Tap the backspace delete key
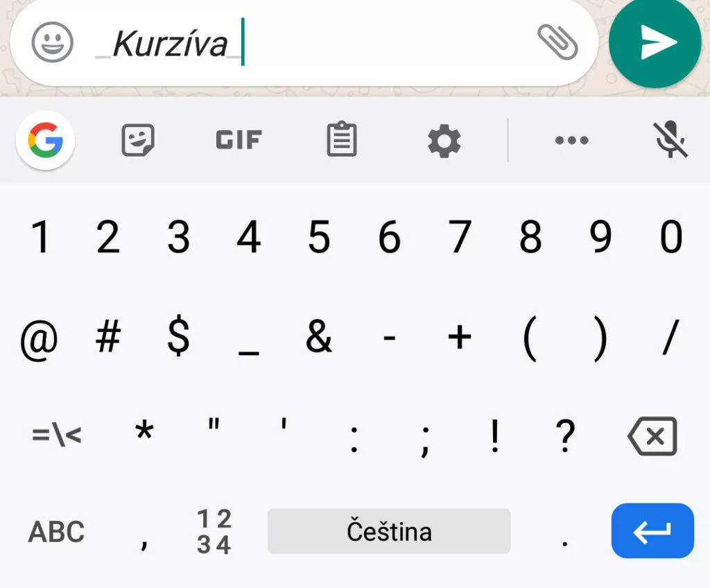This screenshot has width=710, height=588. 652,436
